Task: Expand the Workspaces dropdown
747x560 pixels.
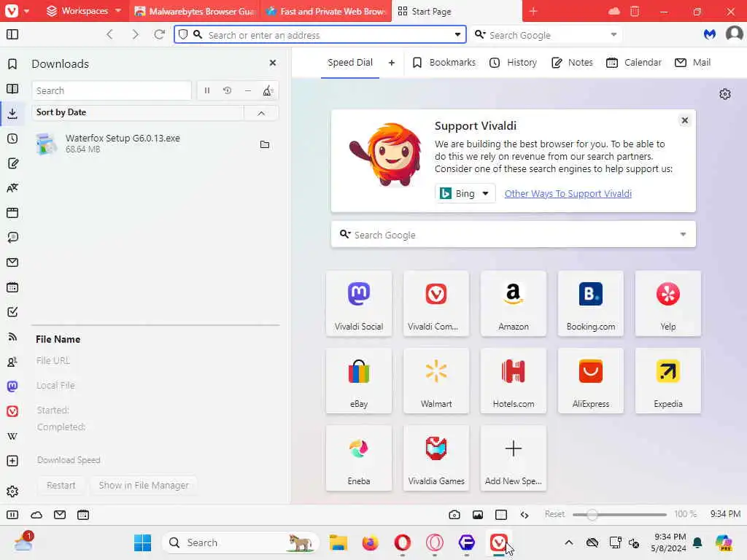Action: [x=85, y=10]
